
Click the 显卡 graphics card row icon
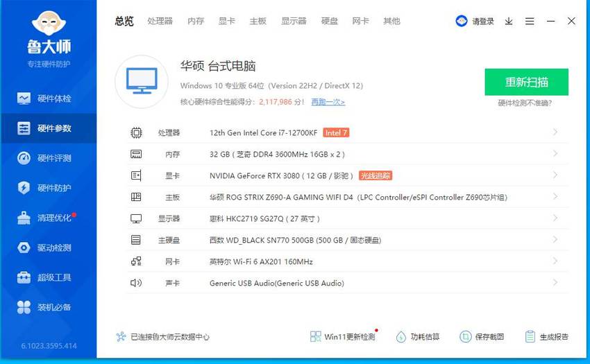tap(136, 175)
